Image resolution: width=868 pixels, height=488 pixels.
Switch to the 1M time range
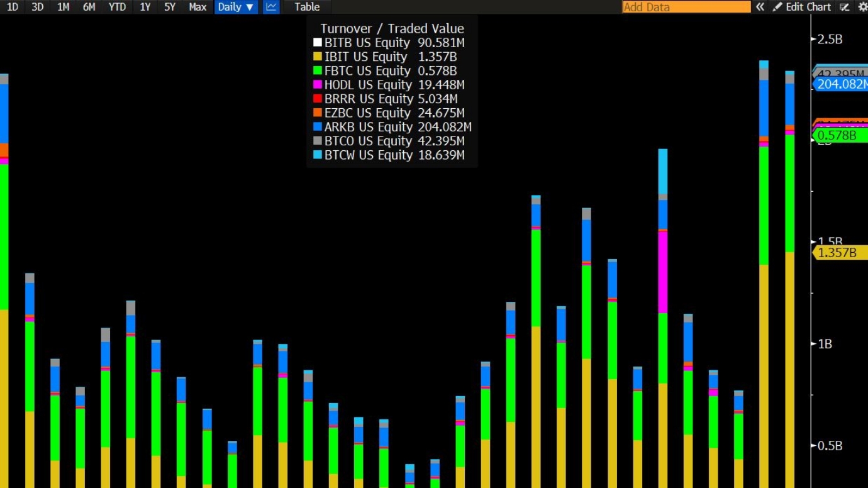[63, 7]
